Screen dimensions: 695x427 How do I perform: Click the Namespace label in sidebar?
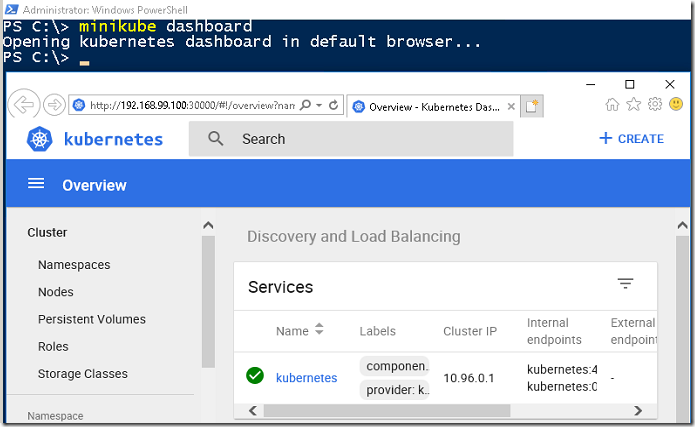click(x=55, y=416)
